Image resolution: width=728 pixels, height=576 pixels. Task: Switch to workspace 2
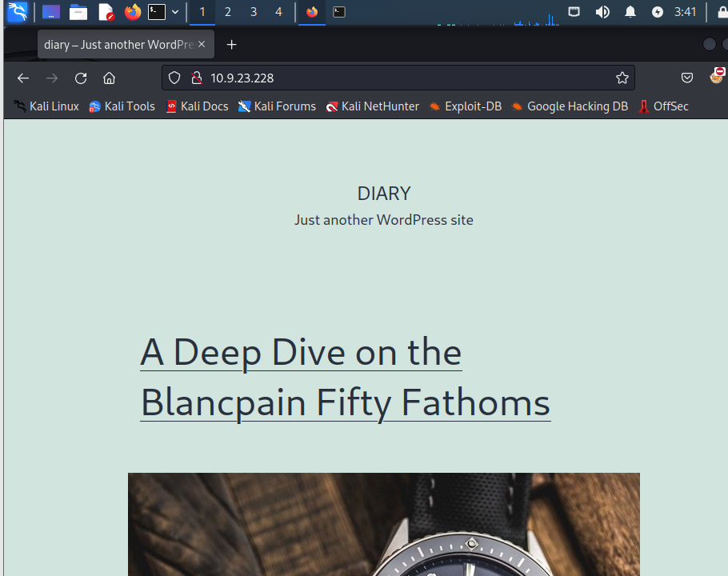coord(227,12)
